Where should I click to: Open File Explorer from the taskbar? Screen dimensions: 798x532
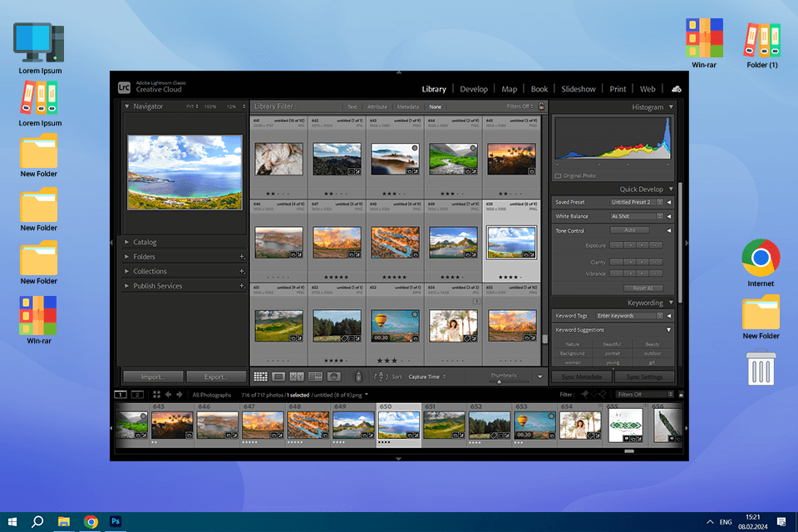coord(64,522)
